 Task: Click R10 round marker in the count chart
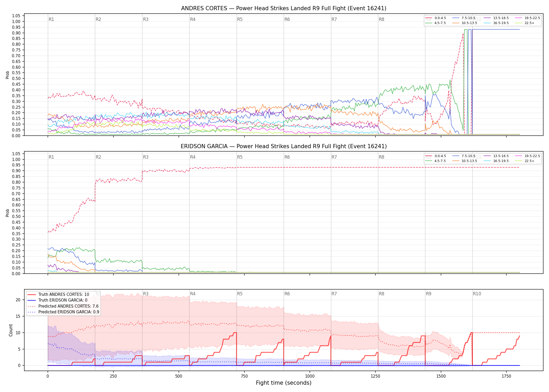click(477, 294)
